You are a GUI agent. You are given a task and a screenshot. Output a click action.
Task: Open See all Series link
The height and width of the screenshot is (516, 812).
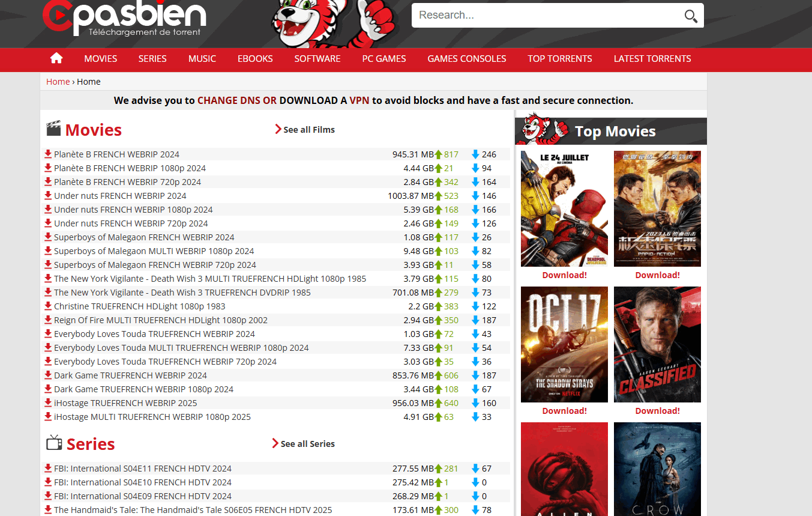308,444
